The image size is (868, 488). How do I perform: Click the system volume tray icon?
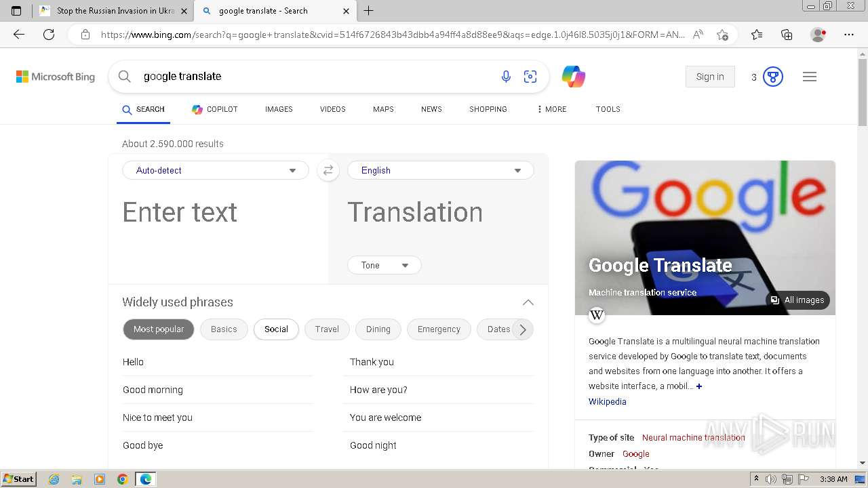(772, 479)
